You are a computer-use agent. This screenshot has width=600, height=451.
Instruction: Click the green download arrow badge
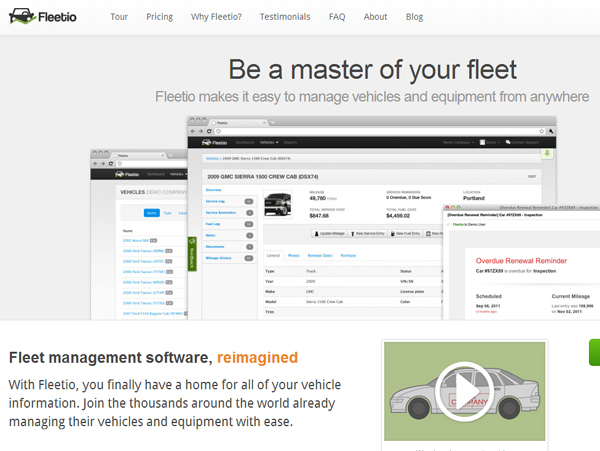click(x=547, y=153)
